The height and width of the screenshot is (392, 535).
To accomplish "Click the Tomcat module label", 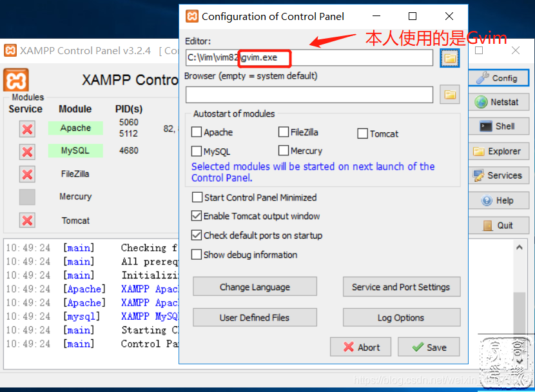I will (x=75, y=220).
